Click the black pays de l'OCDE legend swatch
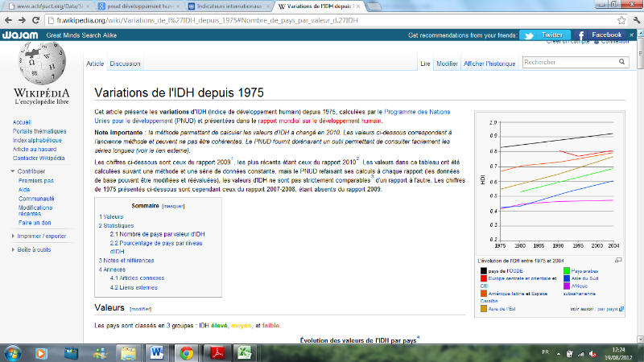 click(x=484, y=271)
